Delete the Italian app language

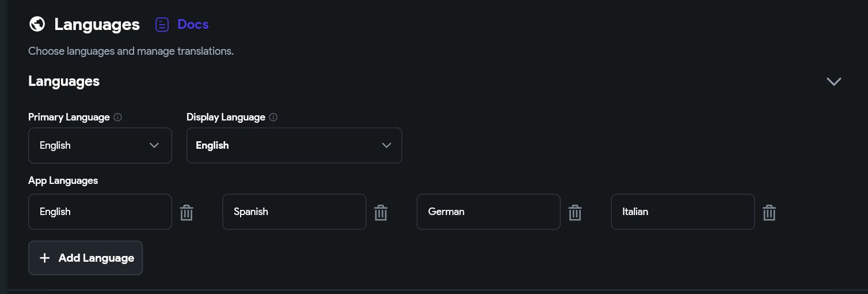click(769, 213)
